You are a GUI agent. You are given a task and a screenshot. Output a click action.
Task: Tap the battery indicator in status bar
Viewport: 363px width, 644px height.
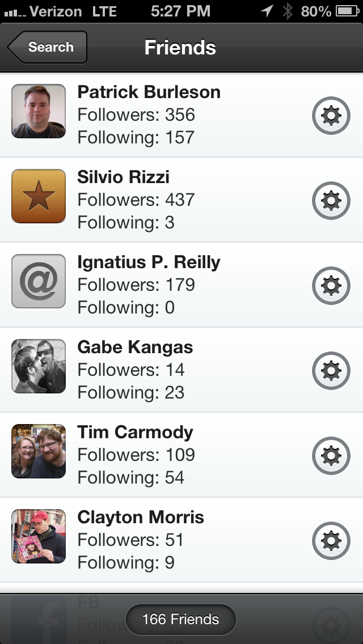pos(348,11)
